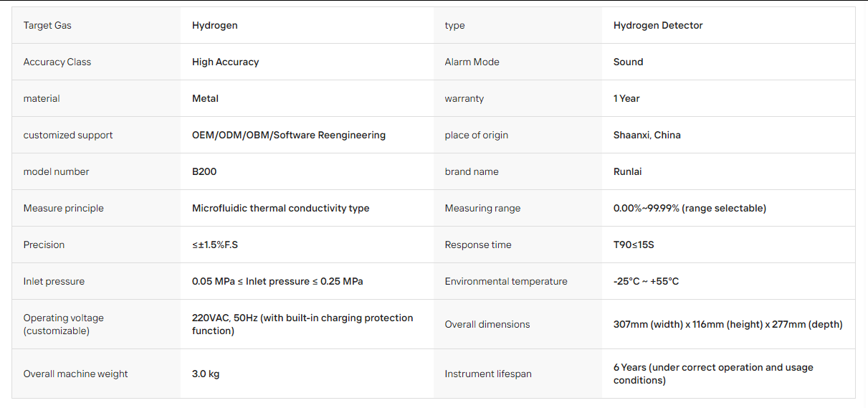Screen dimensions: 868x408
Task: Click the 'Instrument lifespan' label
Action: [488, 374]
